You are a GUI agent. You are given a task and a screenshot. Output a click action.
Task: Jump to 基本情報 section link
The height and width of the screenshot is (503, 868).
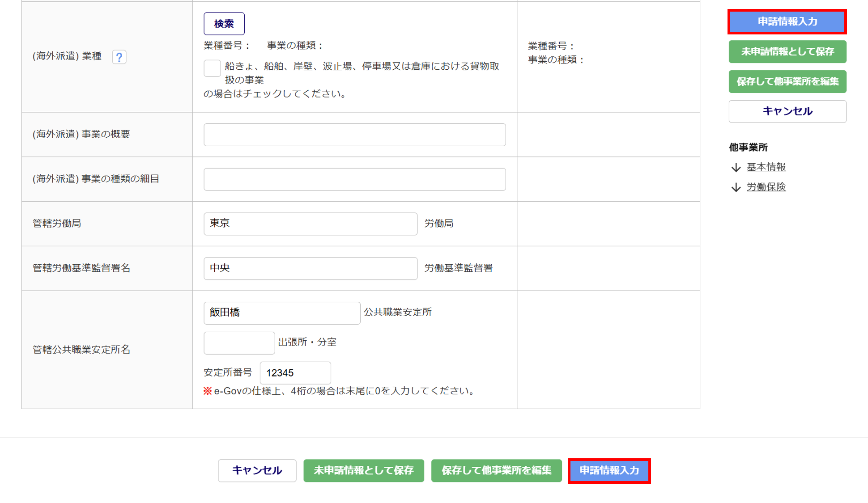(x=766, y=167)
